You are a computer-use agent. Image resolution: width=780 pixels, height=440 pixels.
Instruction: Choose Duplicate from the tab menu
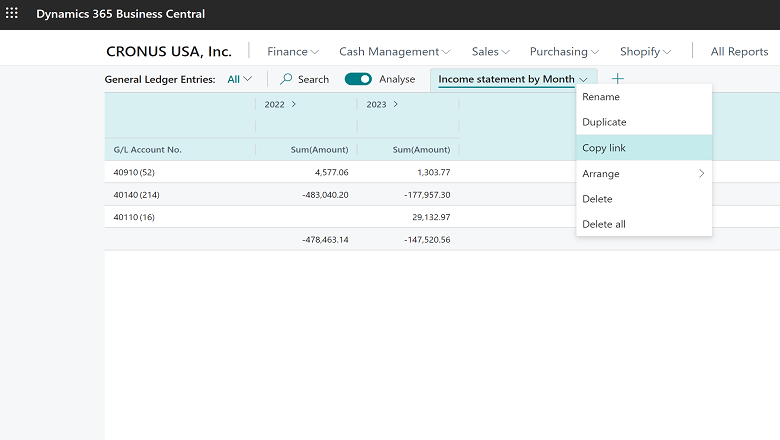(x=644, y=122)
